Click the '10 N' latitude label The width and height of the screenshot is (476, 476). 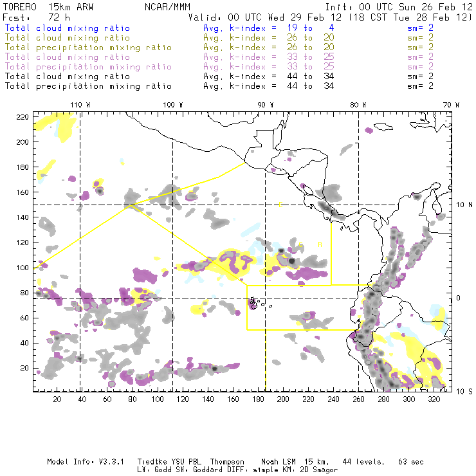coord(464,205)
